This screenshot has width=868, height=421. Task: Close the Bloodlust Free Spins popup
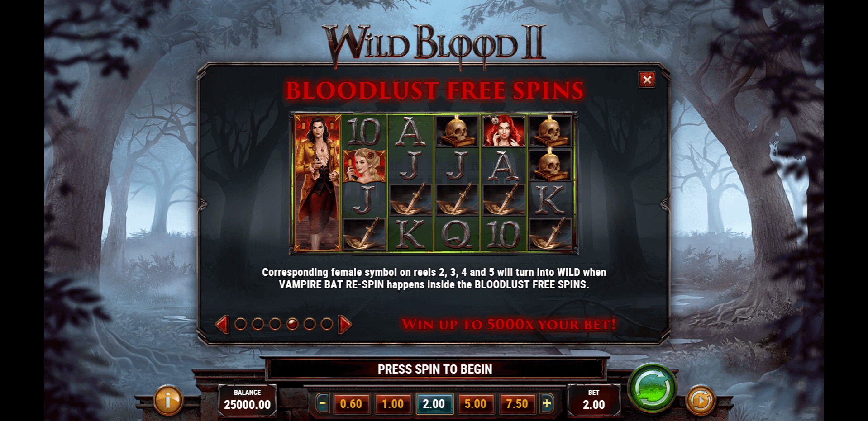[647, 80]
